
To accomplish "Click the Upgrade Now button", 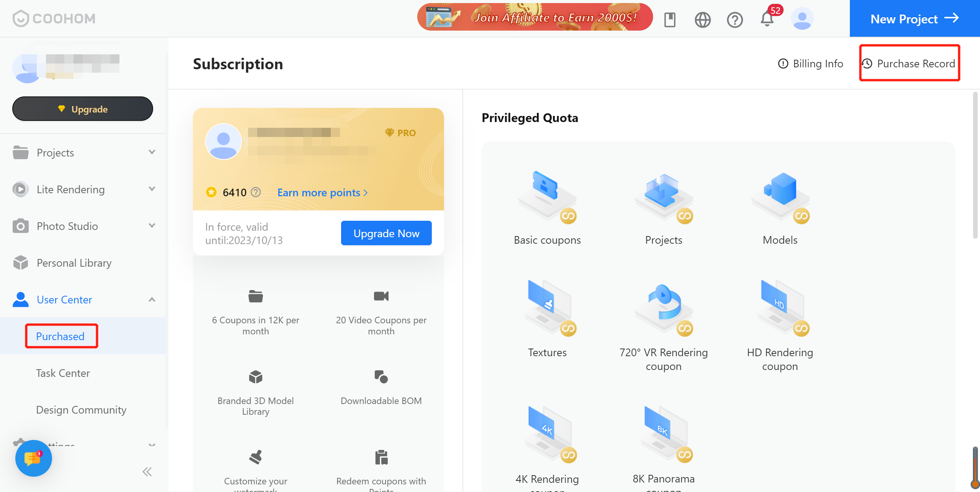I will 386,233.
